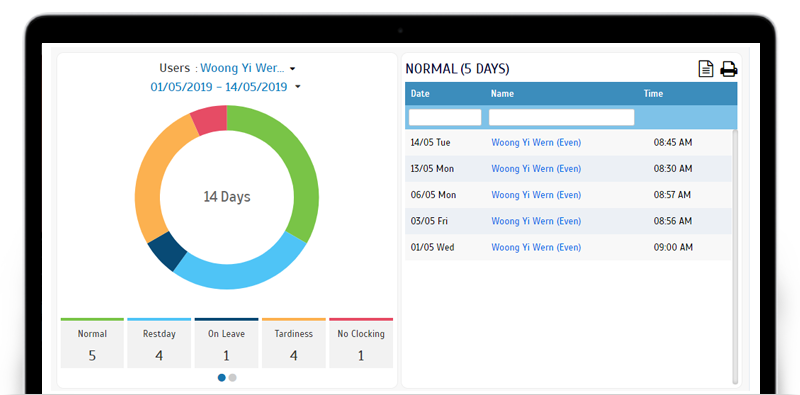Image resolution: width=800 pixels, height=395 pixels.
Task: Export the Normal list as document
Action: point(706,68)
